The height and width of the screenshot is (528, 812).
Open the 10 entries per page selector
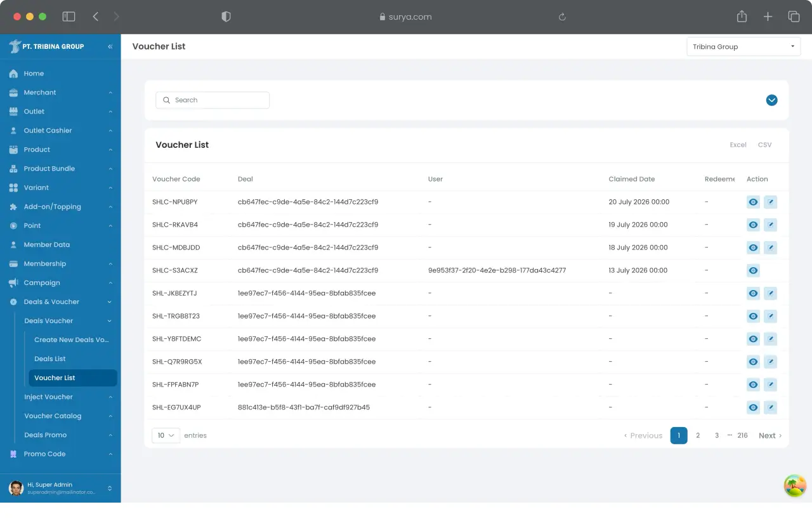[166, 435]
